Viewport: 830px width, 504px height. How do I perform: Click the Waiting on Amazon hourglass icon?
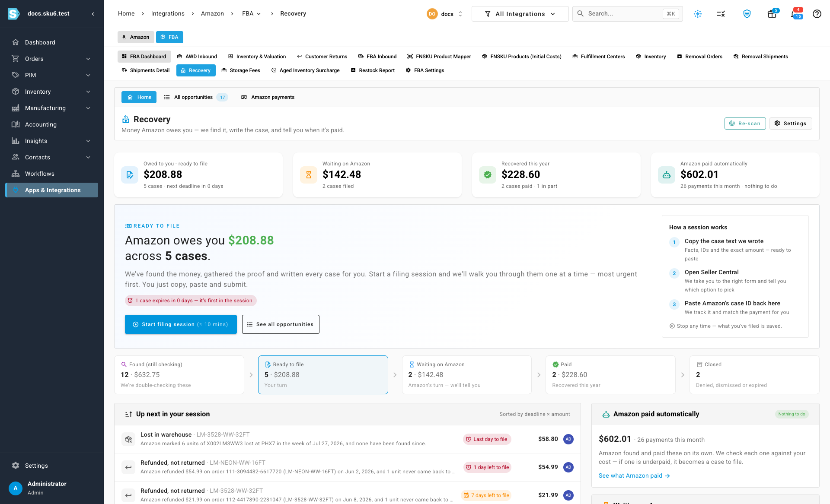click(309, 175)
